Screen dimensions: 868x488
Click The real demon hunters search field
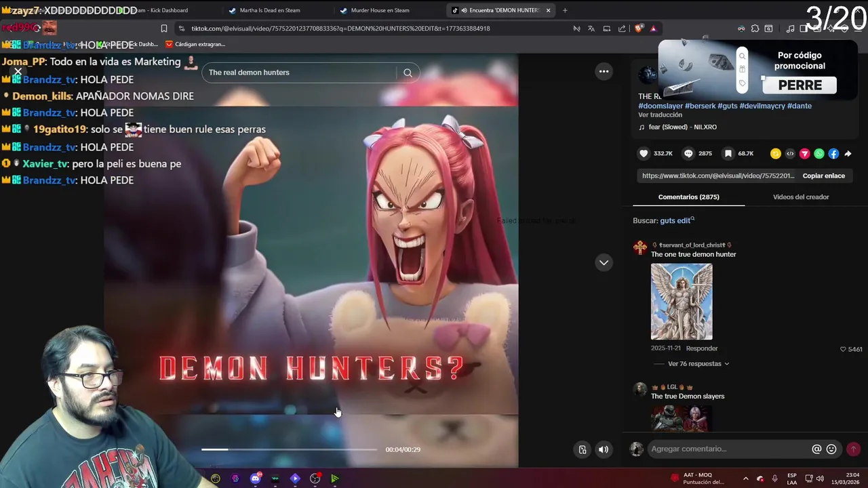click(298, 73)
